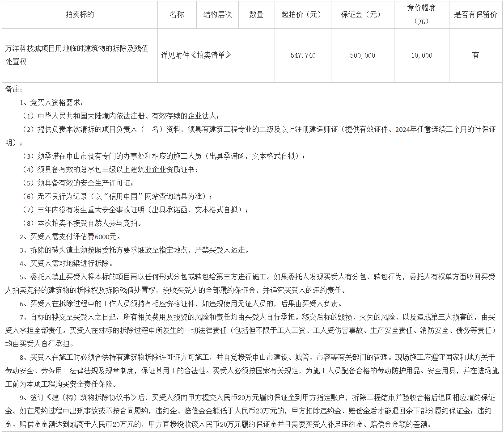
Task: Click the 名称 column header
Action: click(177, 14)
